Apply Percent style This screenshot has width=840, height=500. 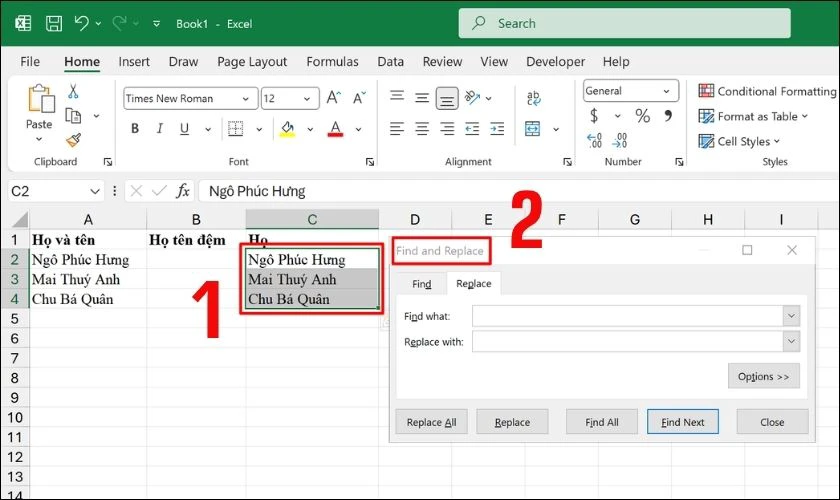point(642,116)
